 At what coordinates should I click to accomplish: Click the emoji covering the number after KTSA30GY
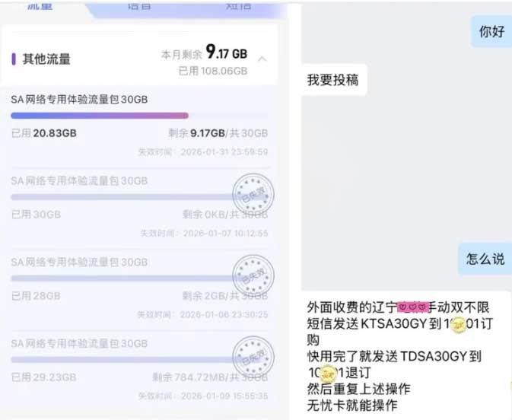458,325
